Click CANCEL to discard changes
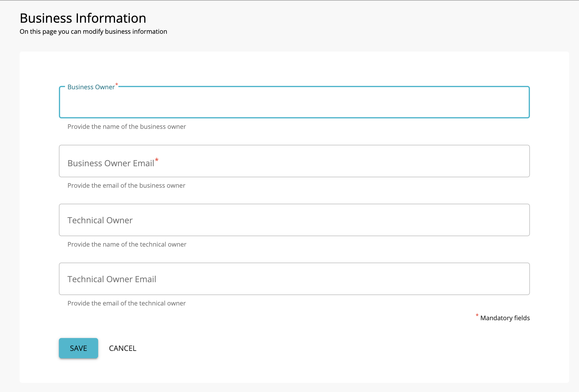579x392 pixels. [122, 348]
